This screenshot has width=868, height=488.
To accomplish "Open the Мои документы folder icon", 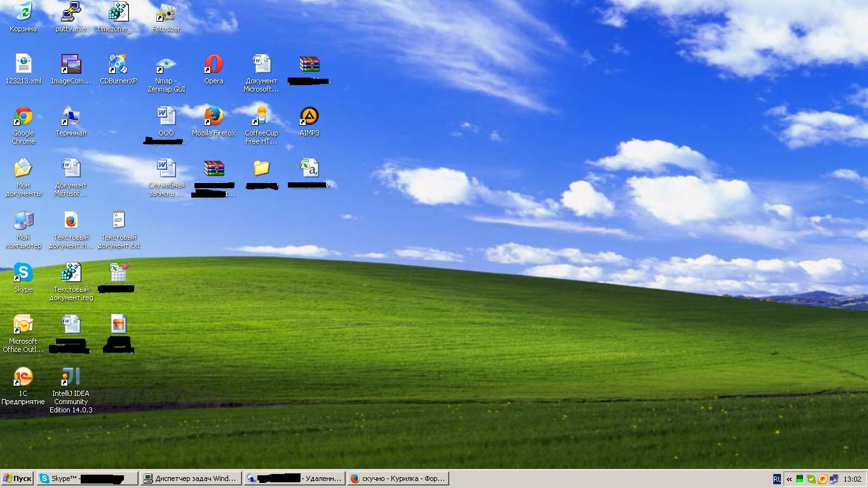I will pyautogui.click(x=23, y=168).
